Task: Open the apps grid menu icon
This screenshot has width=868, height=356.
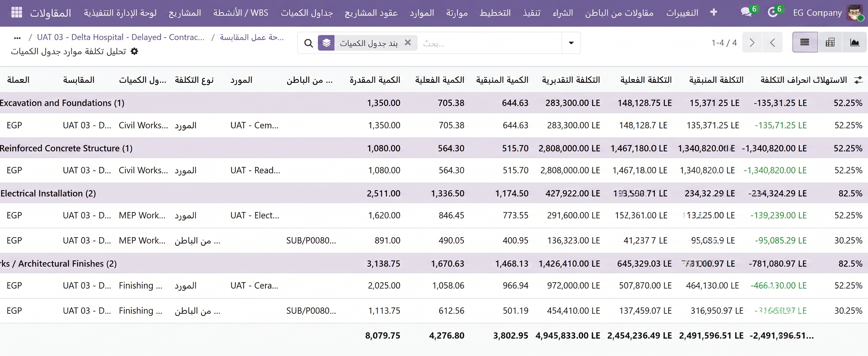Action: pyautogui.click(x=17, y=12)
